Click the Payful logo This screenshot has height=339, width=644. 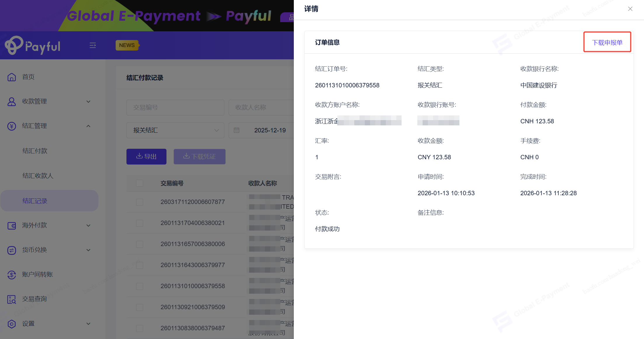point(33,46)
